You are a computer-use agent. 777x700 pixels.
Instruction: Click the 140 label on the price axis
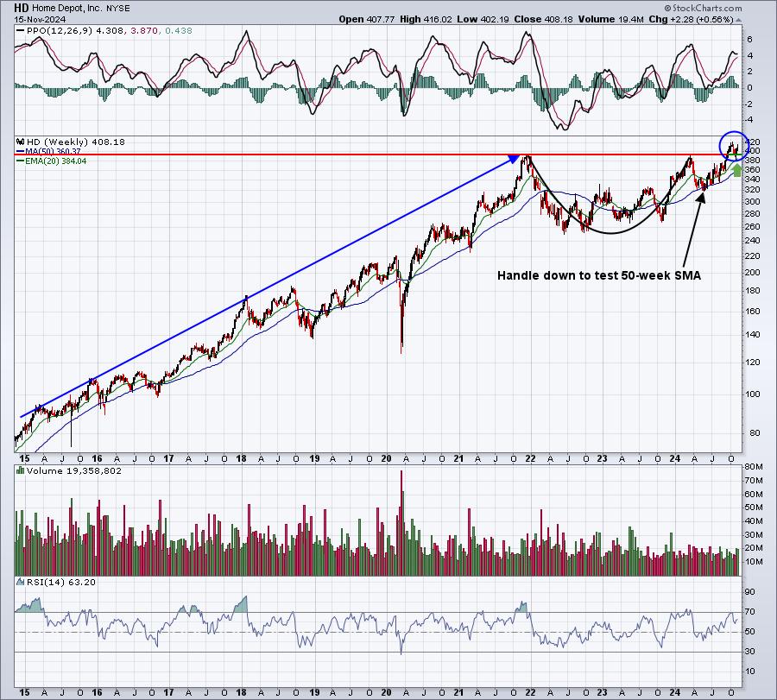coord(752,334)
